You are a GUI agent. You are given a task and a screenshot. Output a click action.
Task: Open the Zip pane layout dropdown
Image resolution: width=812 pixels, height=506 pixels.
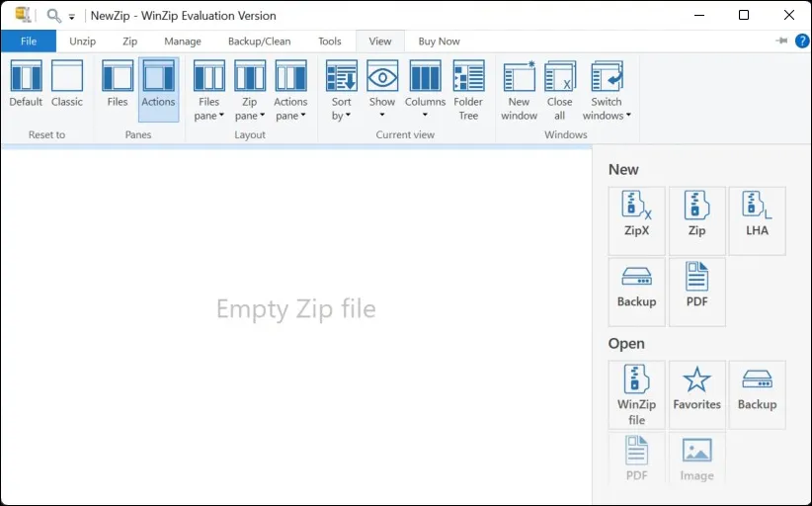(x=250, y=90)
